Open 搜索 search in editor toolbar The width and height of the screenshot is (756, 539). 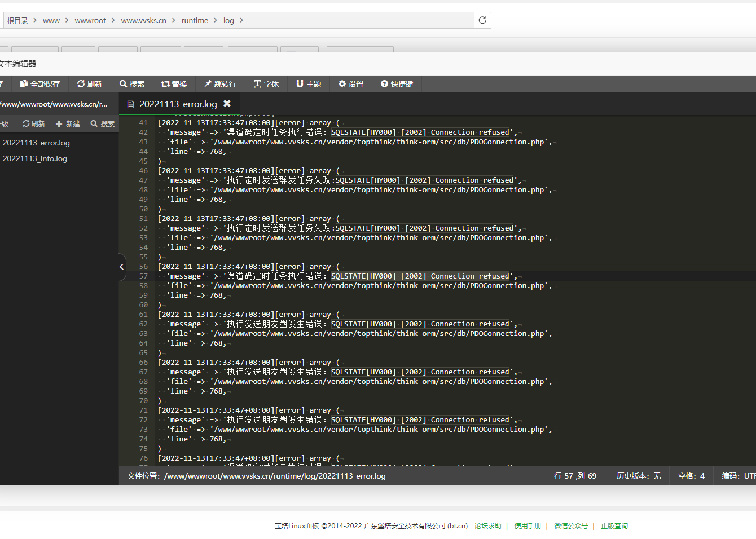click(132, 84)
